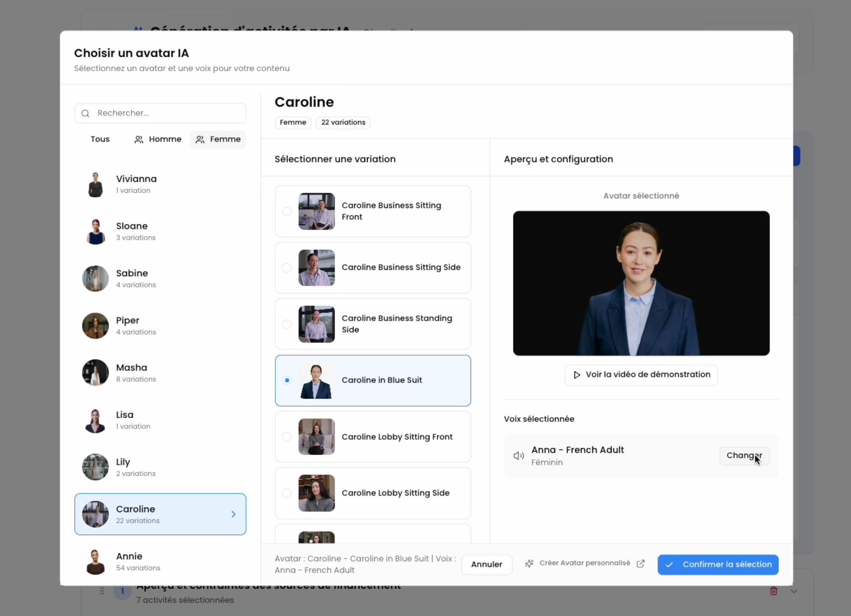
Task: Select Caroline Business Sitting Side radio
Action: tap(287, 268)
